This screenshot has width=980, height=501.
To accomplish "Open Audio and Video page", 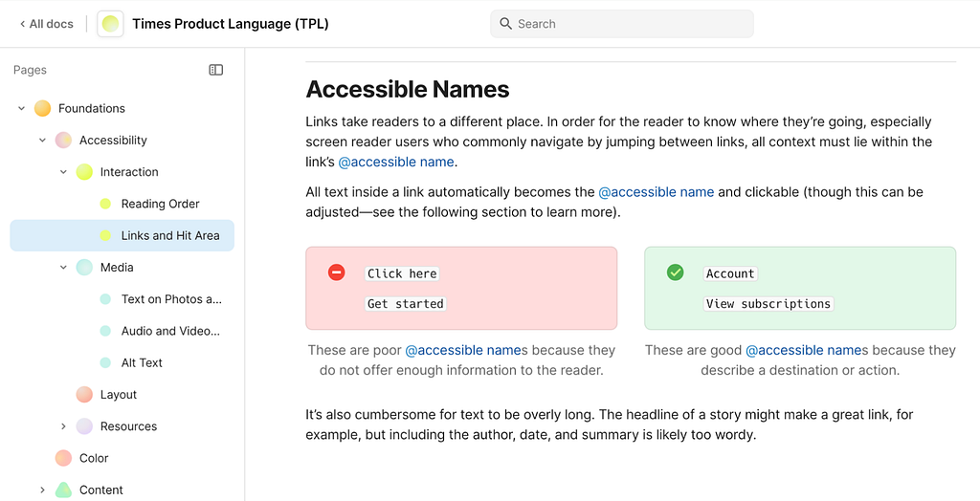I will [170, 331].
